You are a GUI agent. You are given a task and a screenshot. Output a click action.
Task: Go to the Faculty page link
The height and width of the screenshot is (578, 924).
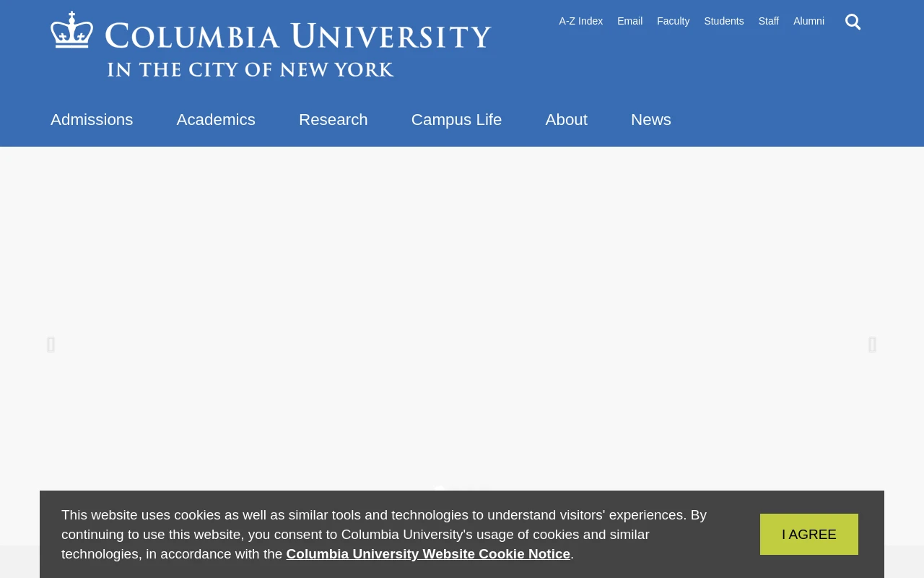(673, 21)
